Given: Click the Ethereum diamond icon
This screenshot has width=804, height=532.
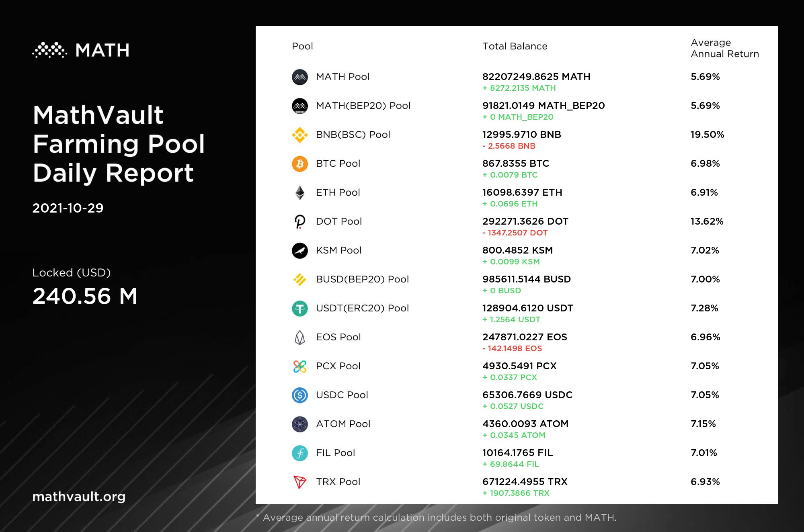Looking at the screenshot, I should [x=299, y=193].
